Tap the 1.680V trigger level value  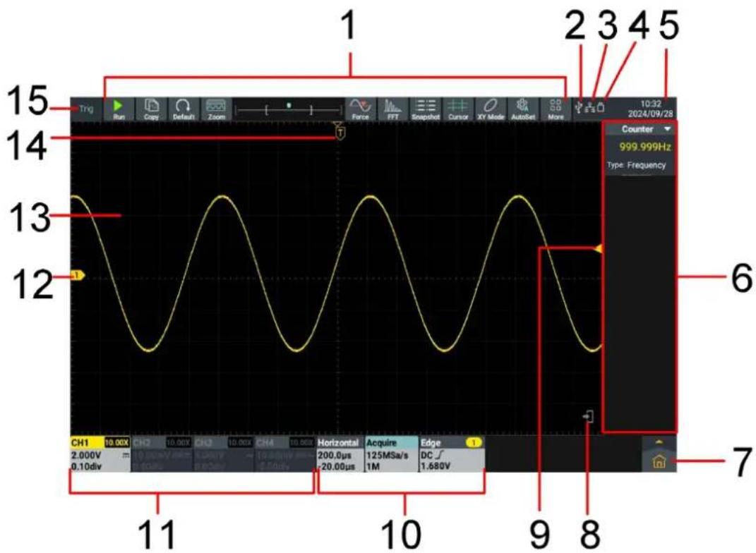click(x=436, y=466)
